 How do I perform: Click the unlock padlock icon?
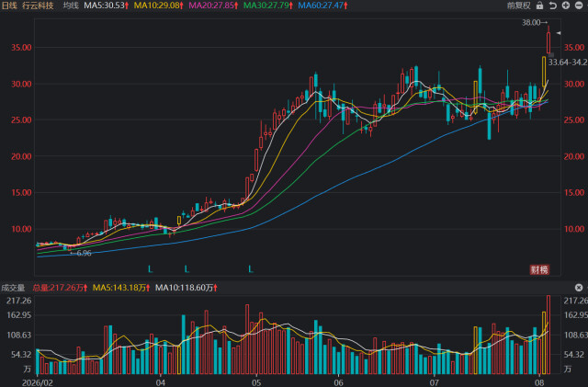pyautogui.click(x=539, y=6)
